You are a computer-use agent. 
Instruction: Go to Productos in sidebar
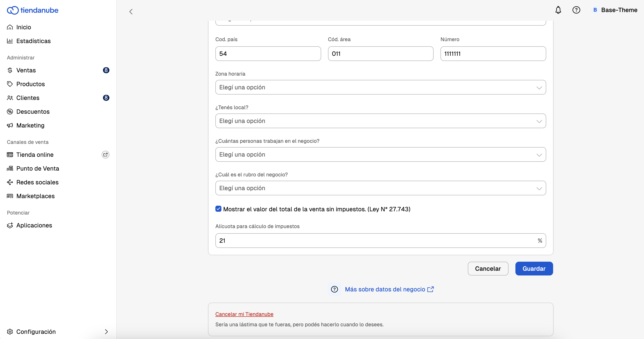[31, 84]
